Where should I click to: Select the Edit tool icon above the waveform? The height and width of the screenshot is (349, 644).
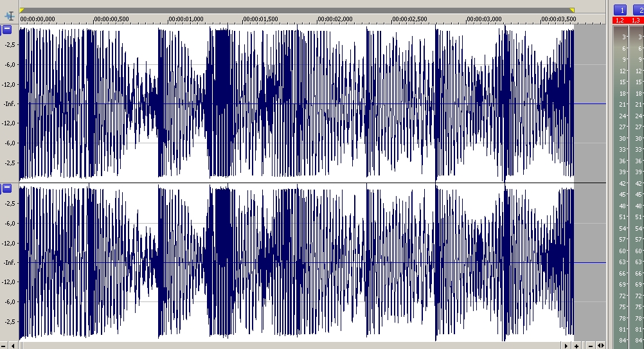pos(9,15)
